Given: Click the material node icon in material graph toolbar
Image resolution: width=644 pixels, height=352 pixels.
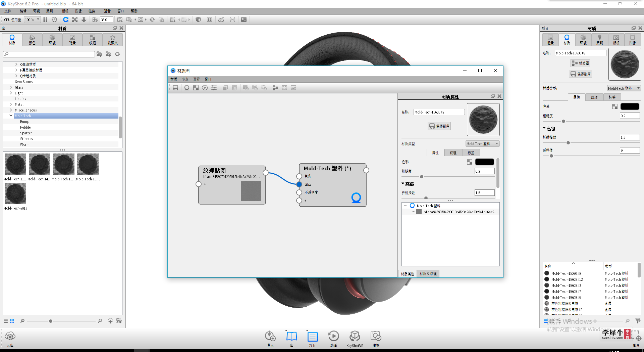Looking at the screenshot, I should 187,88.
